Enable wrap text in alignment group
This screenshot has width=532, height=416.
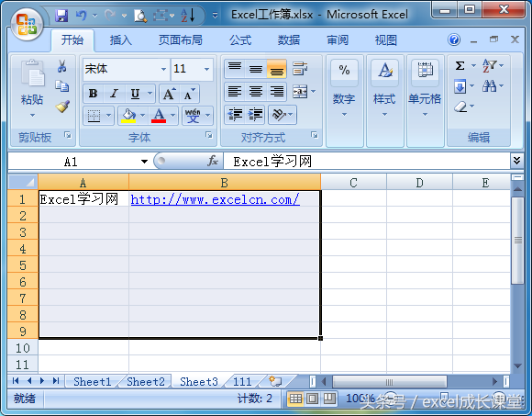pos(300,69)
